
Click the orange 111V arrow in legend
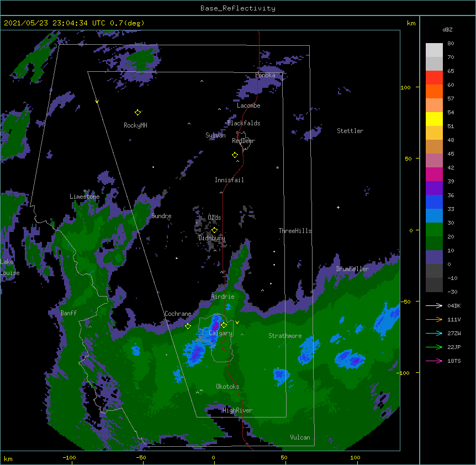point(434,319)
